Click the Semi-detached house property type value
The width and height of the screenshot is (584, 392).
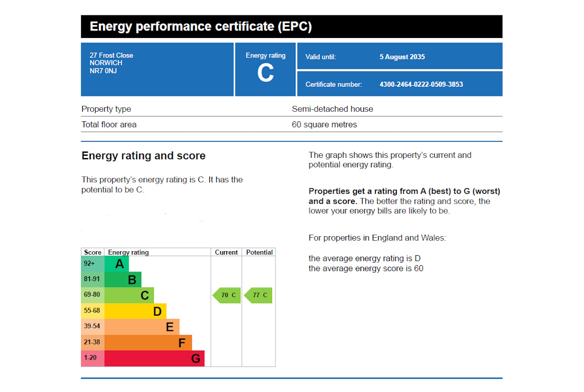332,109
